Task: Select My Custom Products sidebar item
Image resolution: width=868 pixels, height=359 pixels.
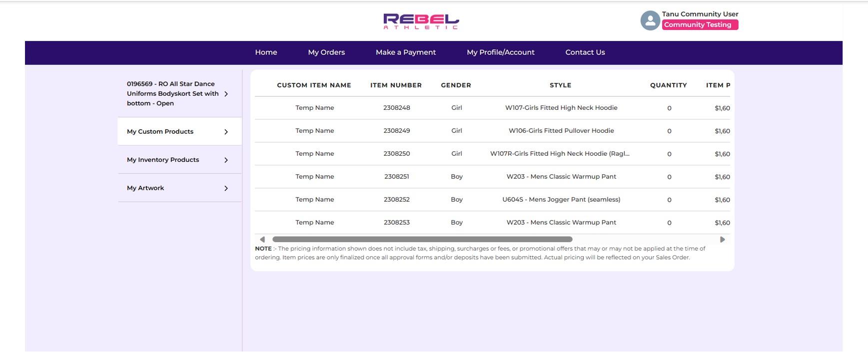Action: click(179, 131)
